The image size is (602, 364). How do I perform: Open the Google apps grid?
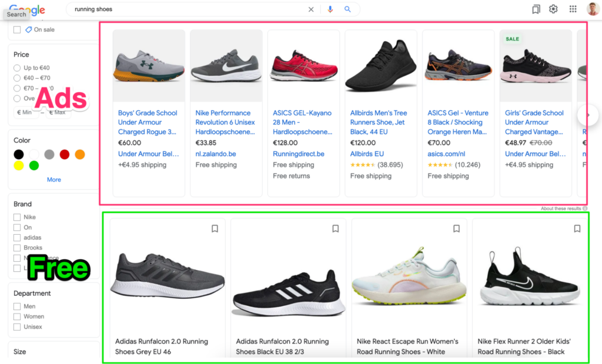coord(573,9)
